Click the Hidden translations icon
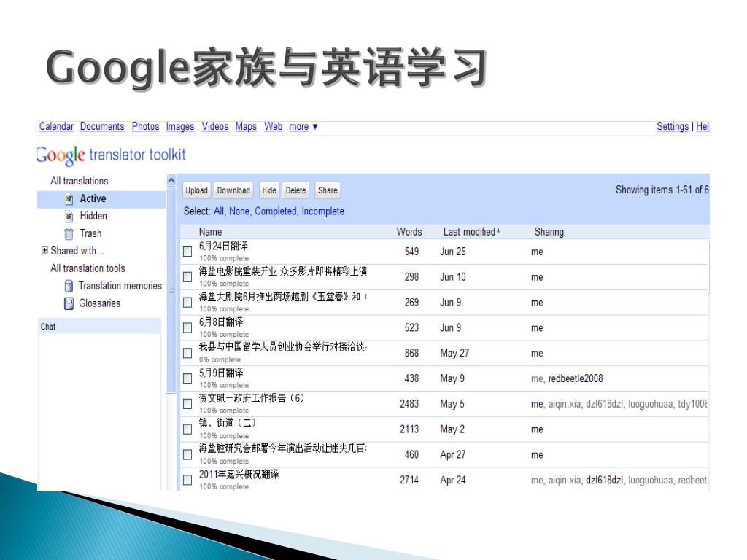Screen dimensions: 747x560 coord(69,216)
